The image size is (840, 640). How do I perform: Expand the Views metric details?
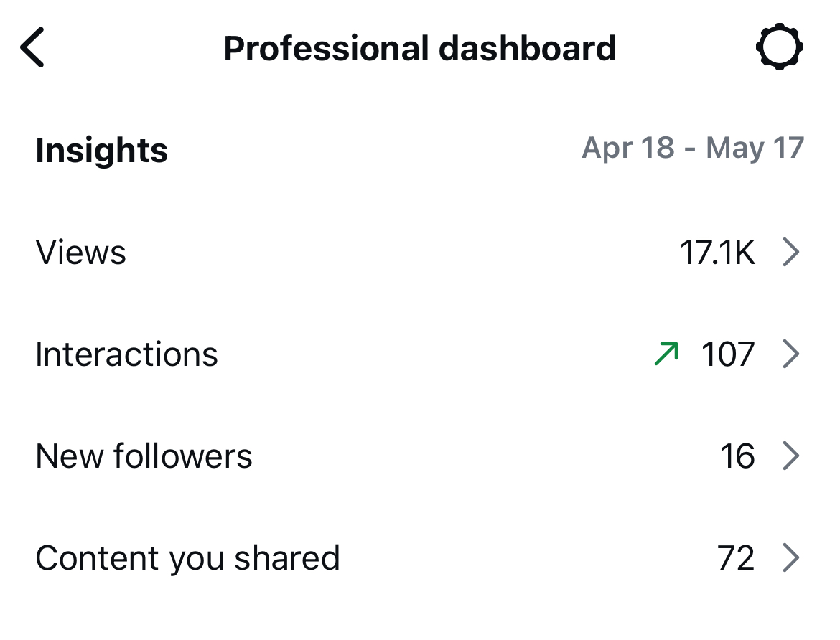tap(792, 252)
